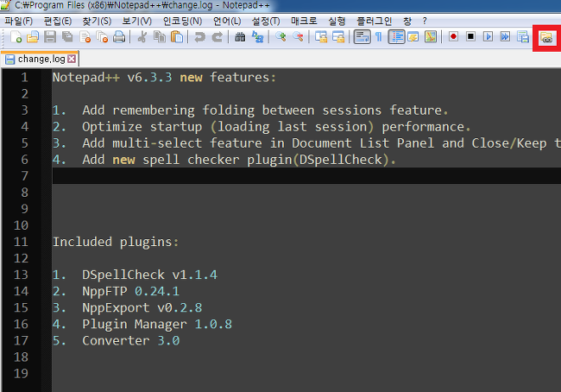Screen dimensions: 561x392
Task: Show all characters pilcrow toggle
Action: coord(379,37)
